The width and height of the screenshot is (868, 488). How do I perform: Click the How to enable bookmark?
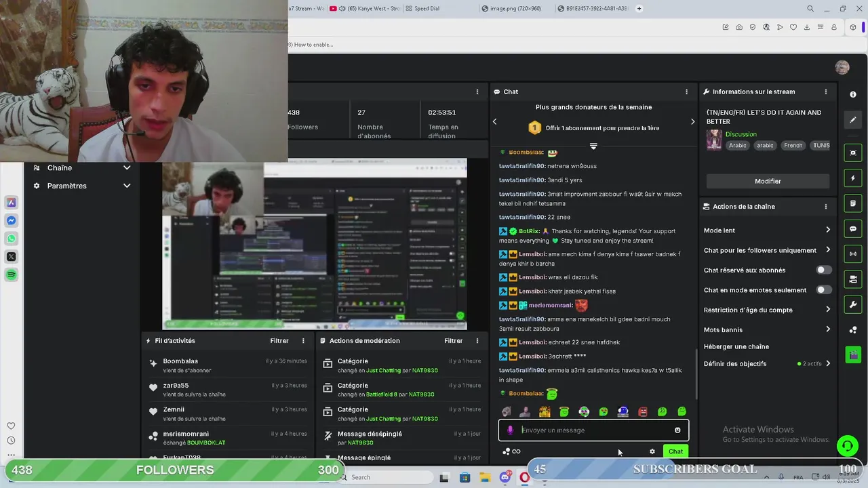click(311, 45)
